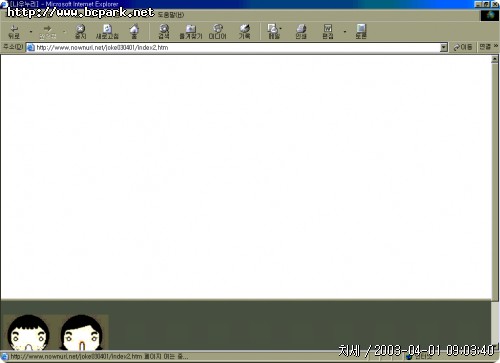The height and width of the screenshot is (363, 500).
Task: Print the page with 인쇄
Action: tap(301, 32)
